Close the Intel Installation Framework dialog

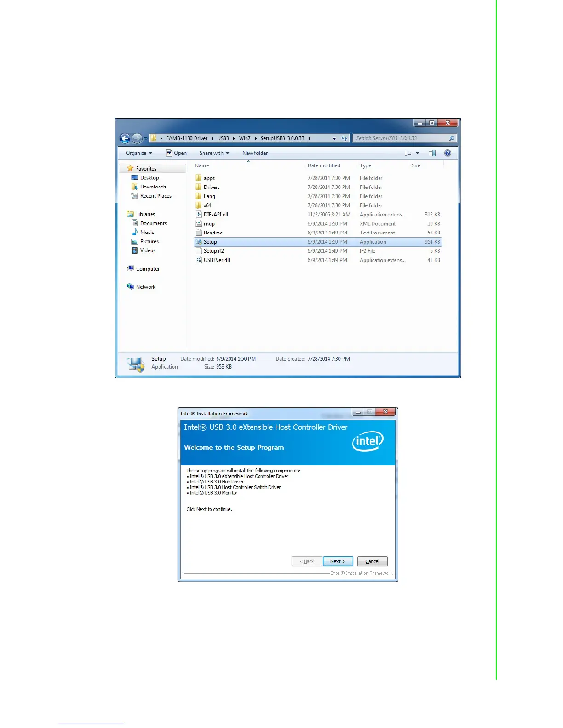pos(385,412)
